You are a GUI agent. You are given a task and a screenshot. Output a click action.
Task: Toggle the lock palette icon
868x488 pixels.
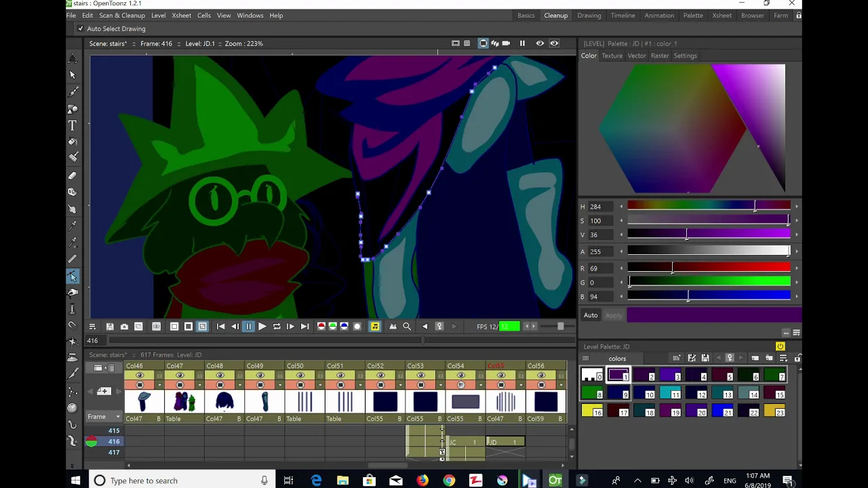[797, 359]
